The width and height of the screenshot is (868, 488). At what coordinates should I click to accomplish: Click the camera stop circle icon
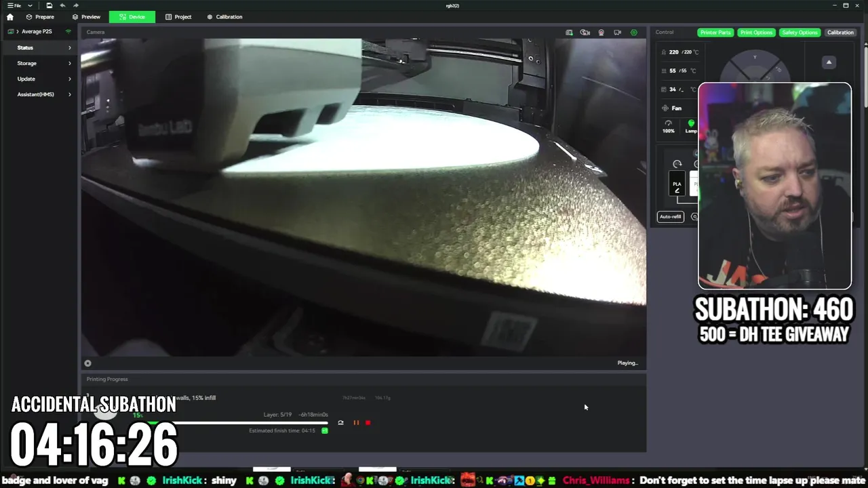coord(87,363)
